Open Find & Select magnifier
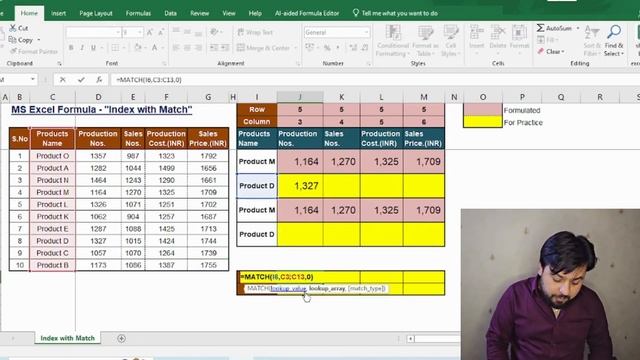This screenshot has height=360, width=640. tap(614, 32)
